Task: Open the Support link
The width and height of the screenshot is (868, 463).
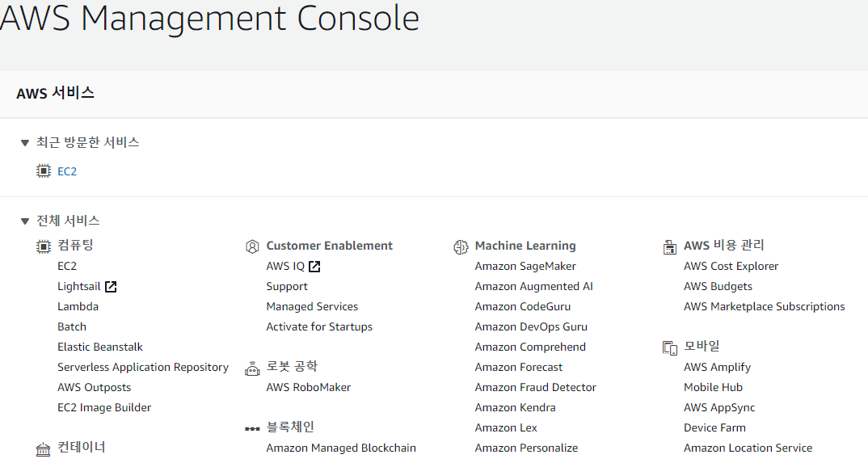Action: point(287,287)
